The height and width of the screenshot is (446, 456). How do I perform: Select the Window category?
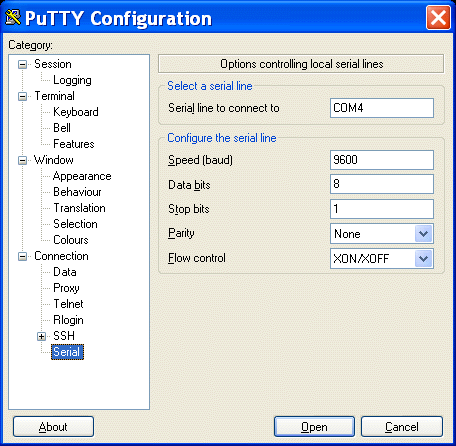click(54, 160)
